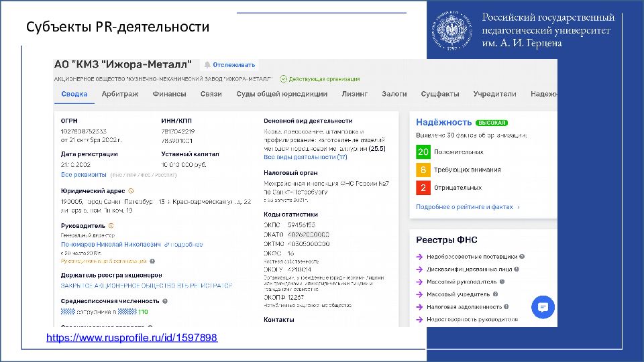The height and width of the screenshot is (362, 644).
Task: Click the yellow 8 Требующих внимания badge
Action: [x=423, y=170]
